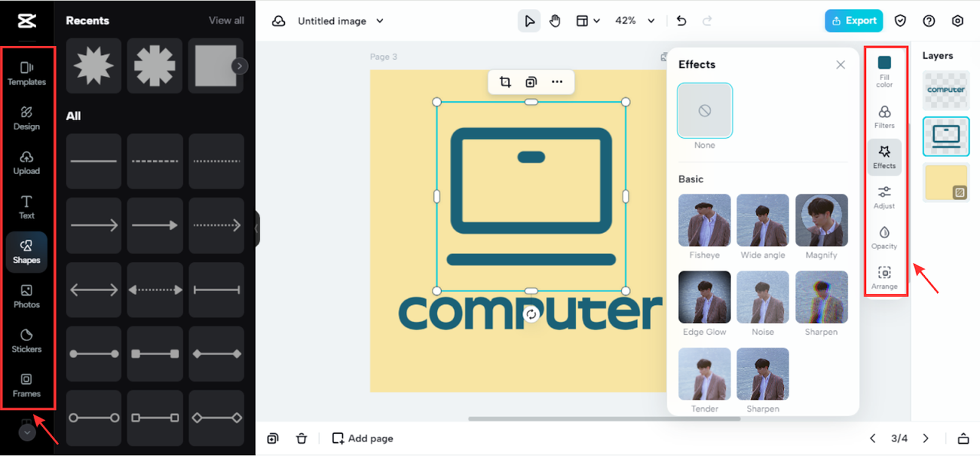Insert the line with circle endpoints

[x=93, y=354]
